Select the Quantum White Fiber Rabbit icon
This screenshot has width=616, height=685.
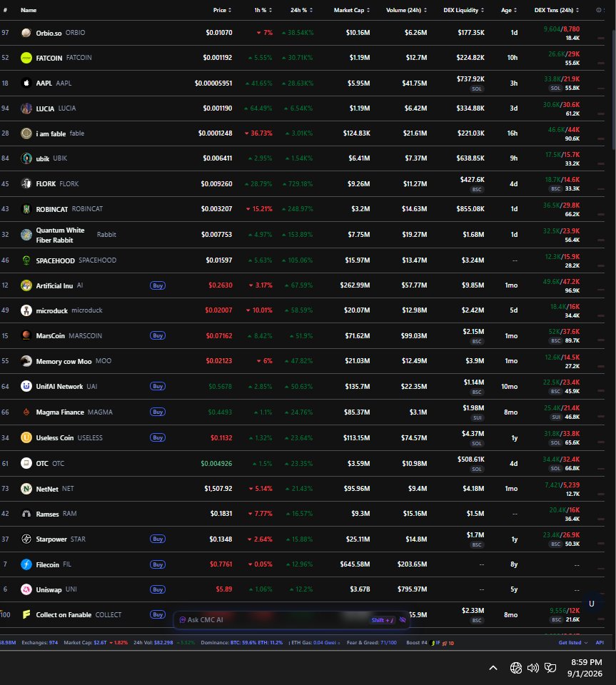[26, 235]
